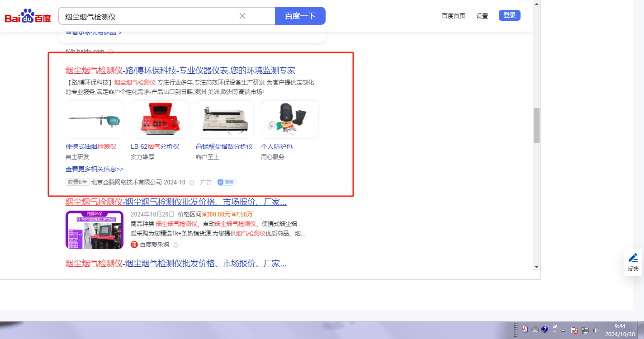
Task: Click 自主研发 caption text
Action: (x=77, y=157)
